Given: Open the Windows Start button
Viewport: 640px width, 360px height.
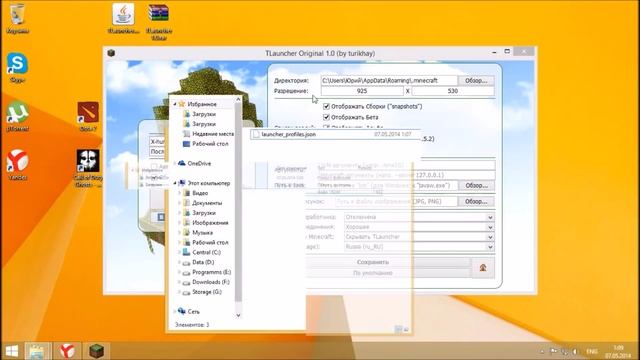Looking at the screenshot, I should point(11,351).
